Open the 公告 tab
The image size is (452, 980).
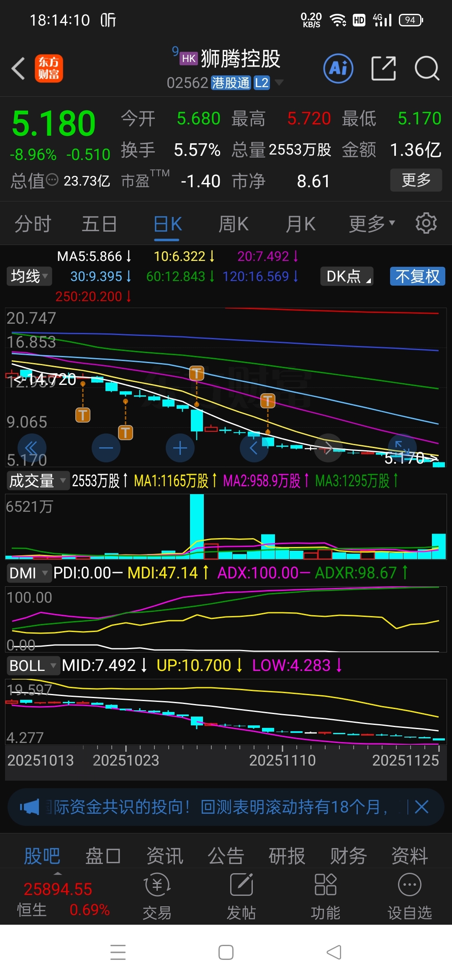click(226, 856)
